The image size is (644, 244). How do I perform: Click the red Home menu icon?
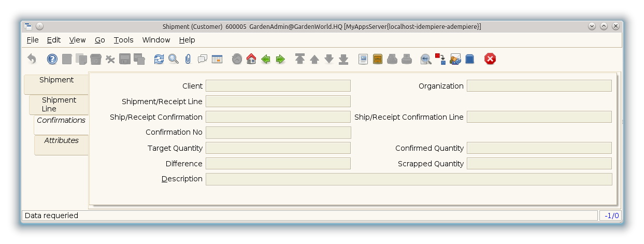pos(251,59)
